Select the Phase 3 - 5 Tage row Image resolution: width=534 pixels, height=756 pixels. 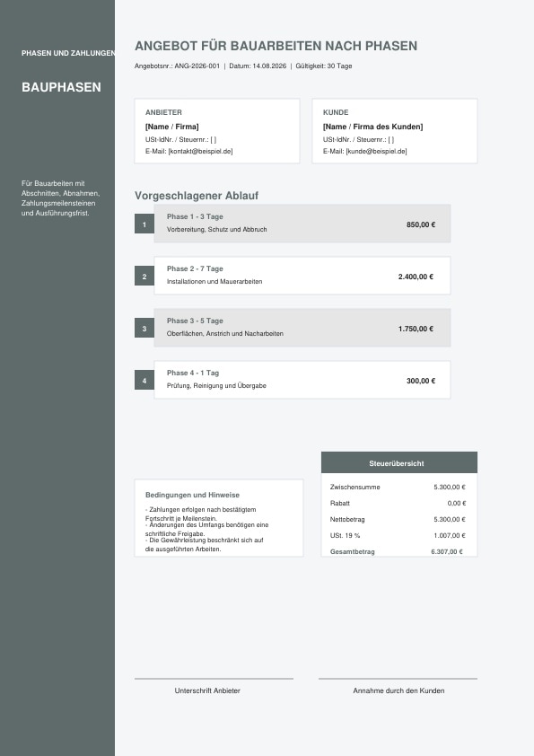pos(302,328)
